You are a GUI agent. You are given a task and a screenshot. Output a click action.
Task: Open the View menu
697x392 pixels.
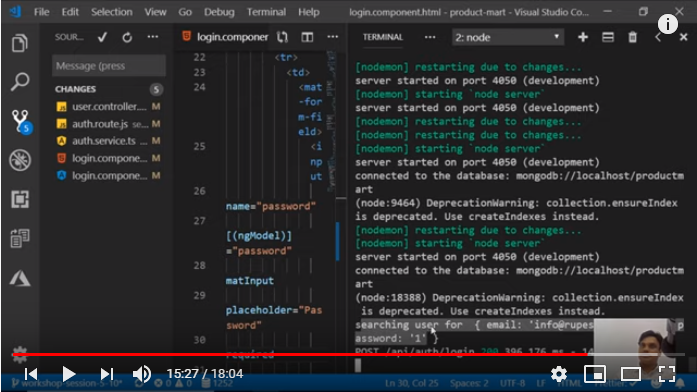pos(155,12)
